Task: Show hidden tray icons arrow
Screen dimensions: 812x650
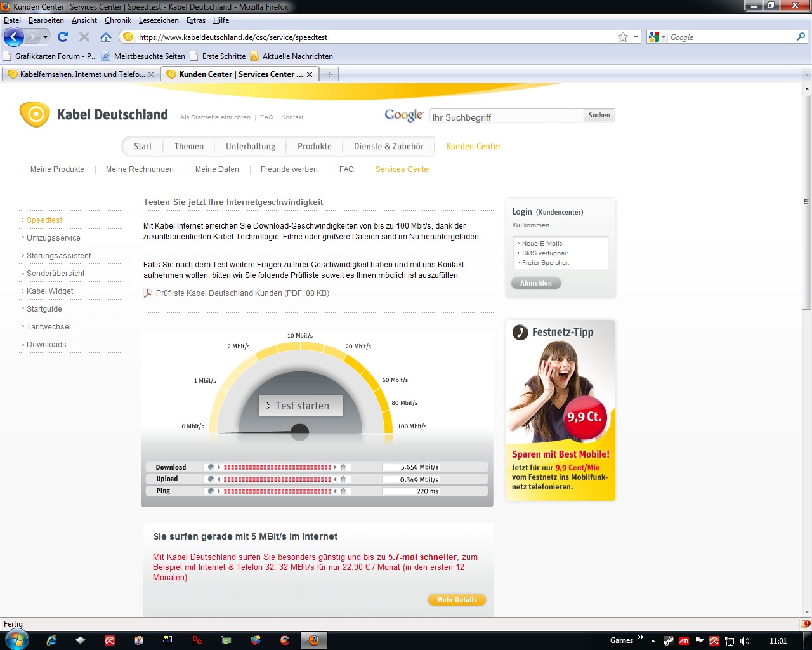Action: pos(653,641)
